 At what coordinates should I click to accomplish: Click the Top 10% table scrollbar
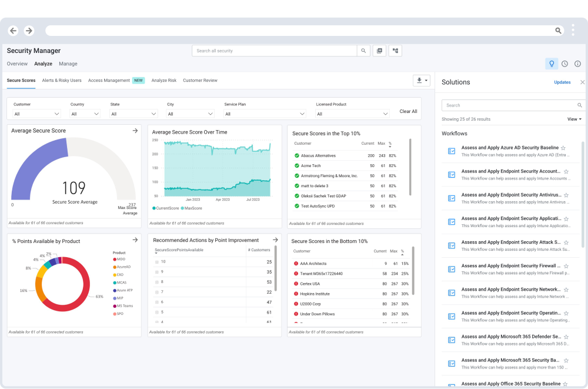pyautogui.click(x=410, y=167)
